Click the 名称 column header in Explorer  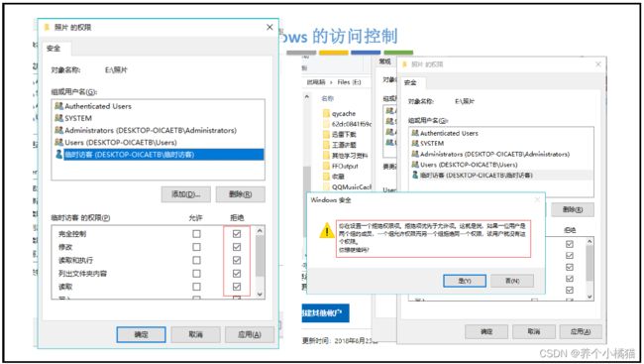(327, 98)
